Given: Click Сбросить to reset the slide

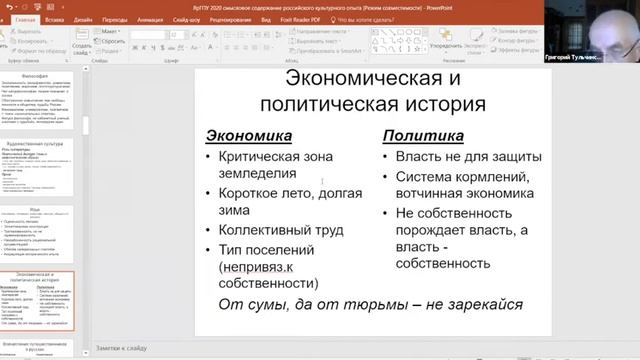Looking at the screenshot, I should pos(109,41).
